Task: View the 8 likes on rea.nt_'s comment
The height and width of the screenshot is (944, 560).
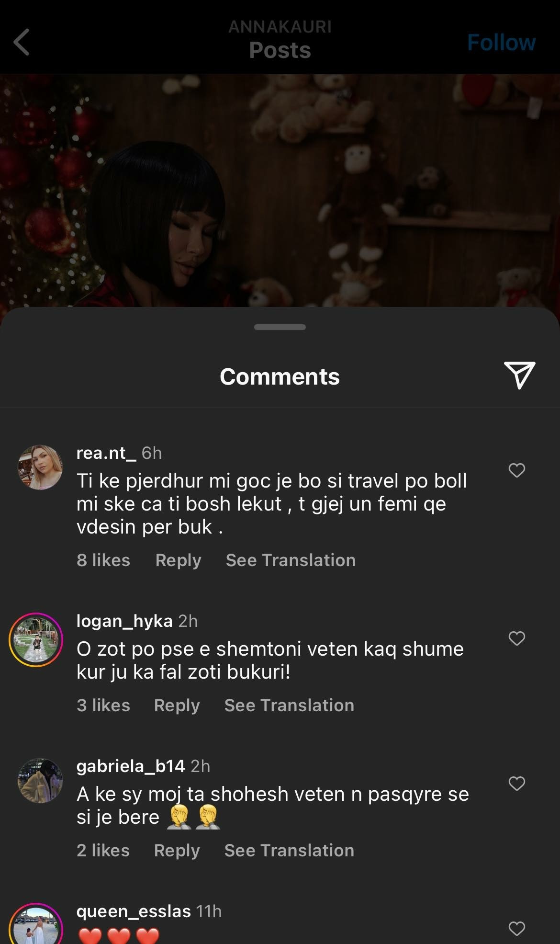Action: point(103,560)
